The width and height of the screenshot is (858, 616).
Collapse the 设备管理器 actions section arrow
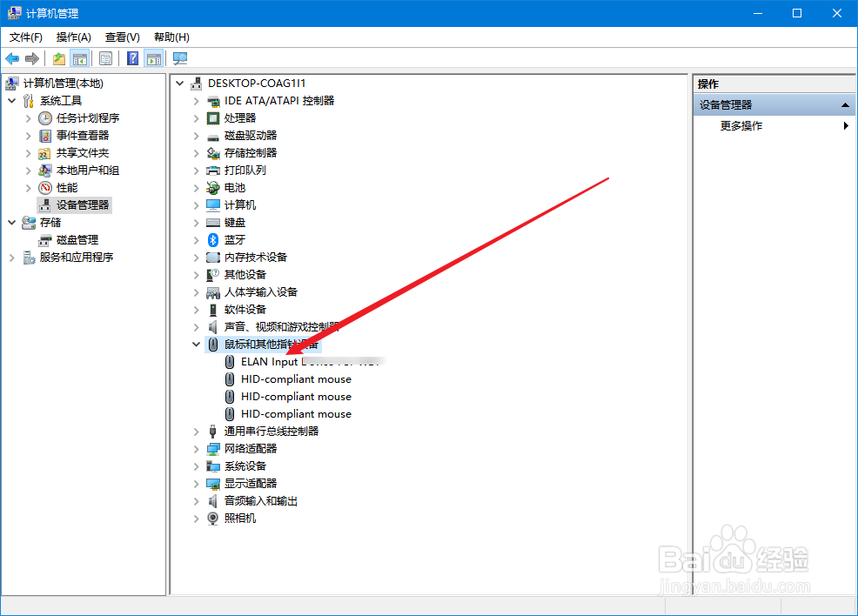coord(846,105)
